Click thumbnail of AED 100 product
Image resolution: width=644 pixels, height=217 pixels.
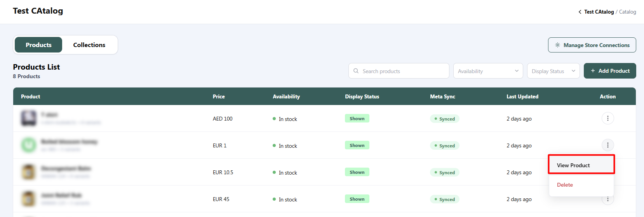point(28,118)
